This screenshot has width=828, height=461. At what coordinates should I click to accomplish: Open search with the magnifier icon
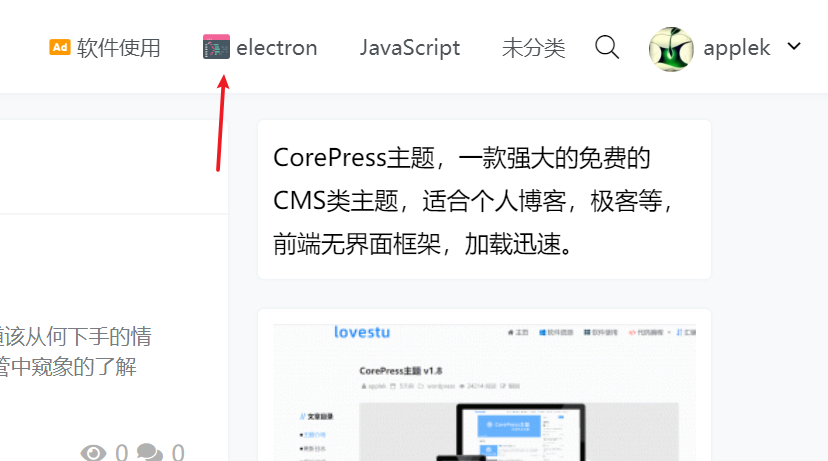[x=607, y=47]
